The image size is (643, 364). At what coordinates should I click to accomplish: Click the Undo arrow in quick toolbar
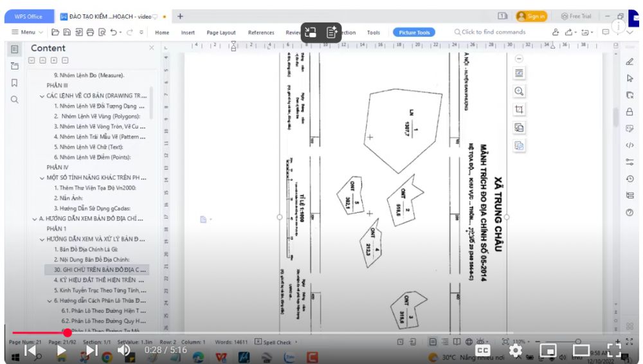click(x=114, y=32)
